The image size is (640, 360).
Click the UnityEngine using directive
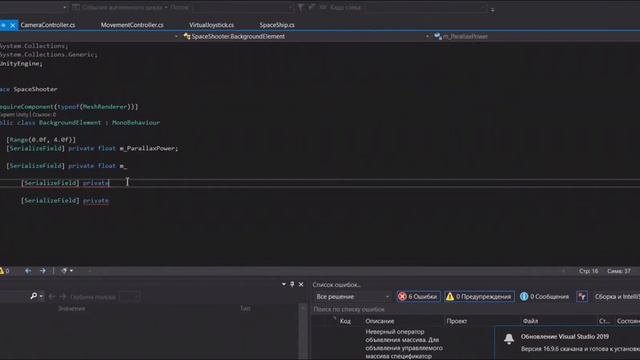point(21,64)
